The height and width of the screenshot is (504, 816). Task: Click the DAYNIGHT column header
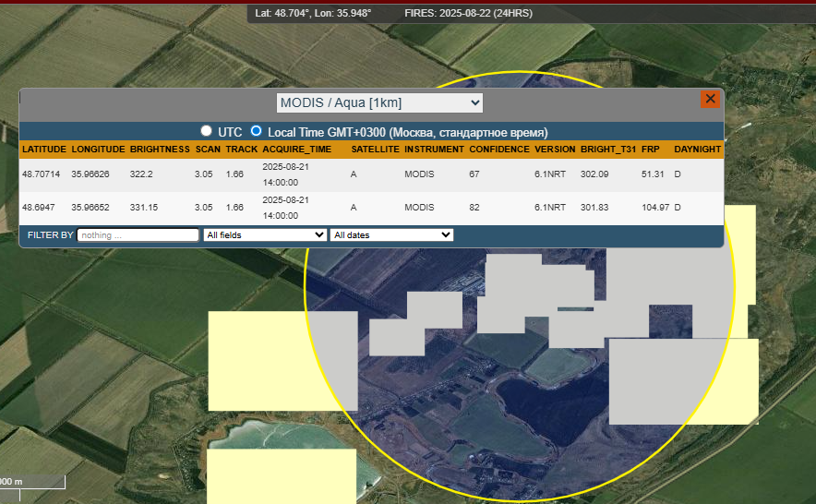697,149
